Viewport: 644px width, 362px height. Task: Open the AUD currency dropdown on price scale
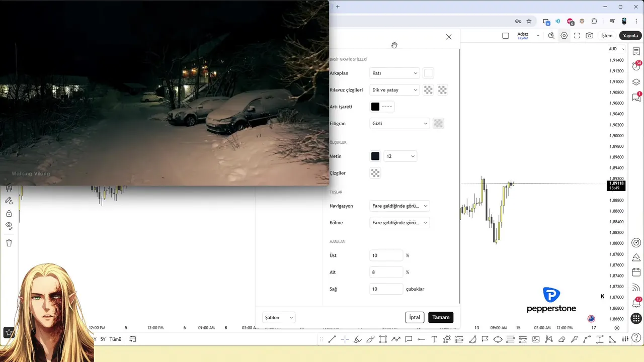coord(616,49)
